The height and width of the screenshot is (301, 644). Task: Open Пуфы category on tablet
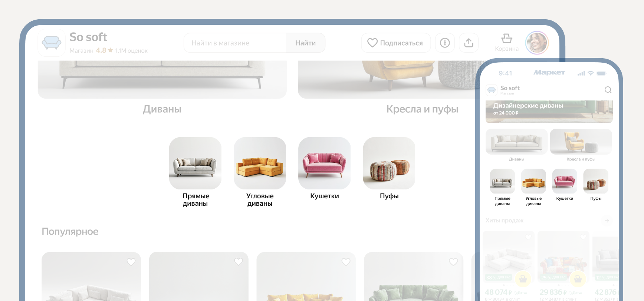tap(389, 169)
